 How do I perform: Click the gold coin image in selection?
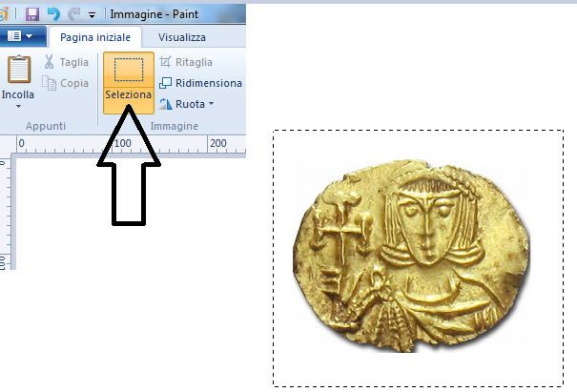pyautogui.click(x=411, y=256)
